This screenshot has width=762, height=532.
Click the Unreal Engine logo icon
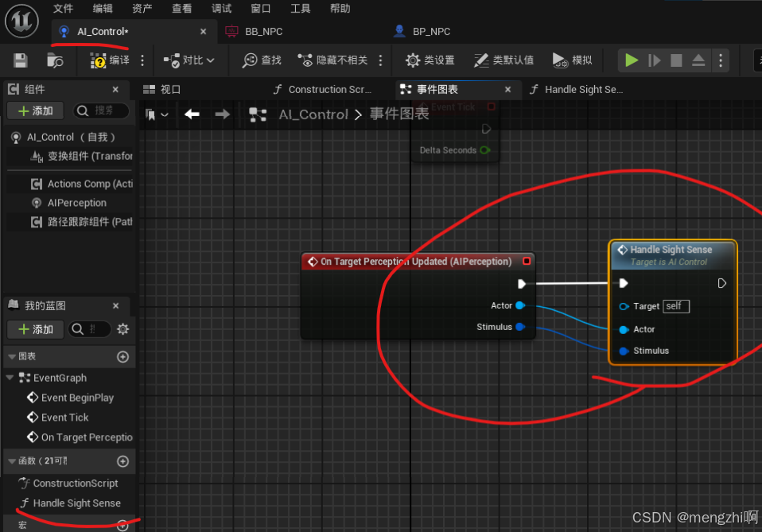[21, 21]
